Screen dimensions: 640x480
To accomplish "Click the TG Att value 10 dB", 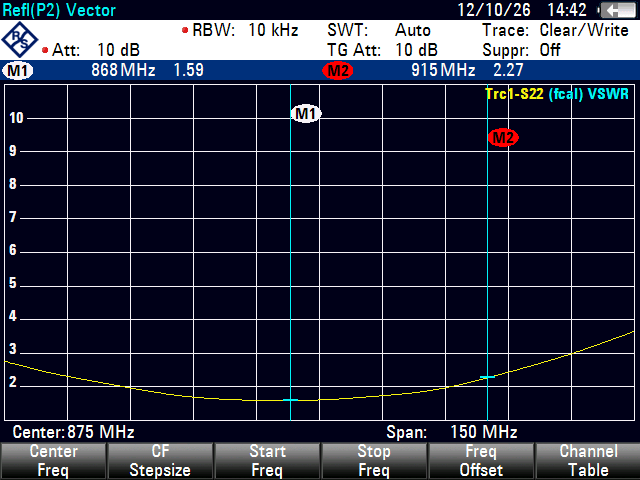I will pos(416,50).
